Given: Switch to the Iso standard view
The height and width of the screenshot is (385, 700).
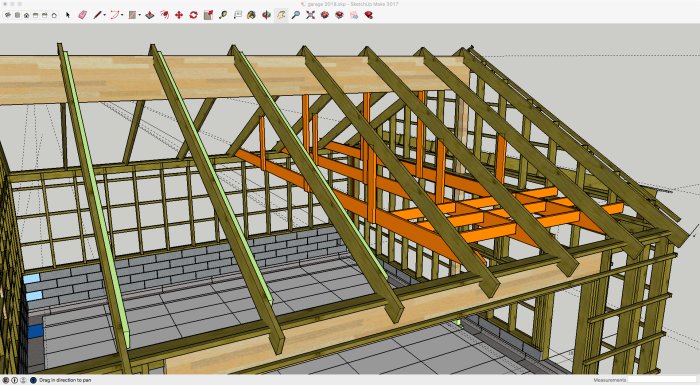Looking at the screenshot, I should click(x=8, y=15).
